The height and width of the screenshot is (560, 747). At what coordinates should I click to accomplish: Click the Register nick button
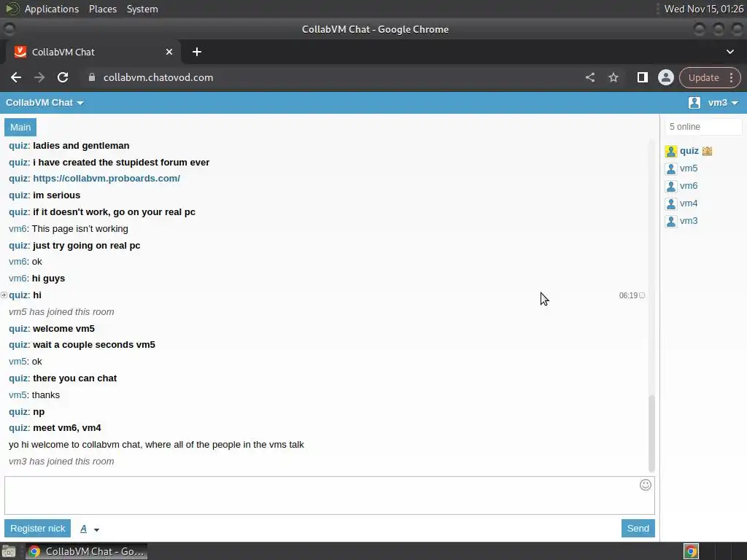coord(38,528)
